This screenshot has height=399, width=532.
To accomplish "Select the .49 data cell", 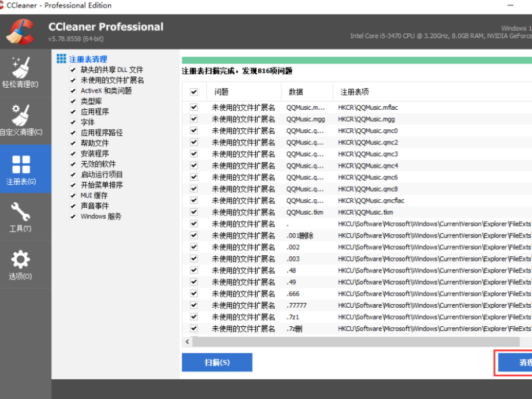I will pos(292,282).
